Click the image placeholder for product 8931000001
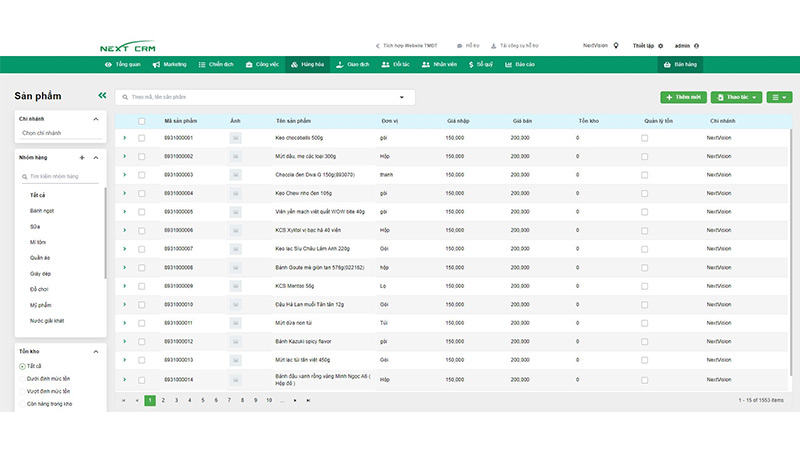 (236, 137)
